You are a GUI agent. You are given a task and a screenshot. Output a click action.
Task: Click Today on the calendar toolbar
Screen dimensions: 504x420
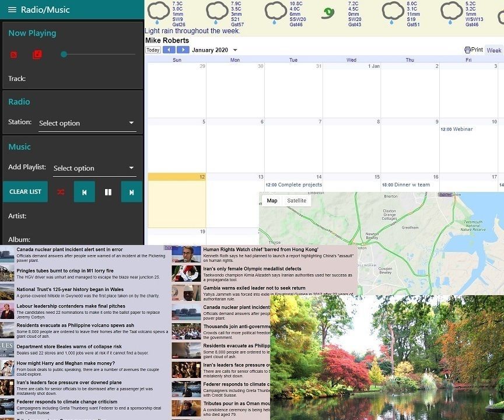pos(152,50)
